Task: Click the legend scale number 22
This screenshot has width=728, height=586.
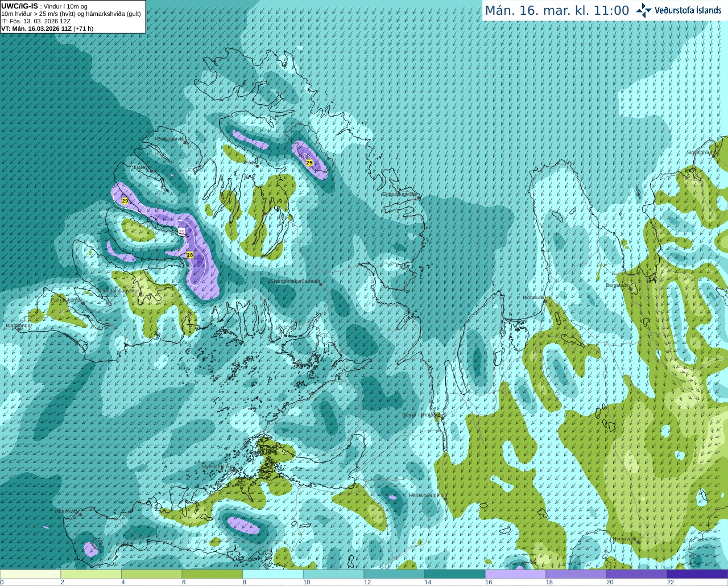Action: pyautogui.click(x=671, y=582)
